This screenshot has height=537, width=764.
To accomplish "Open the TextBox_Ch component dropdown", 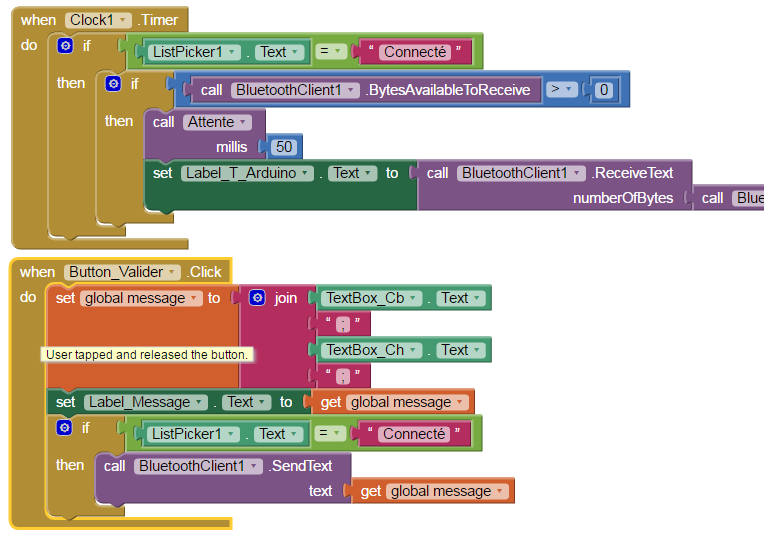I will point(371,350).
